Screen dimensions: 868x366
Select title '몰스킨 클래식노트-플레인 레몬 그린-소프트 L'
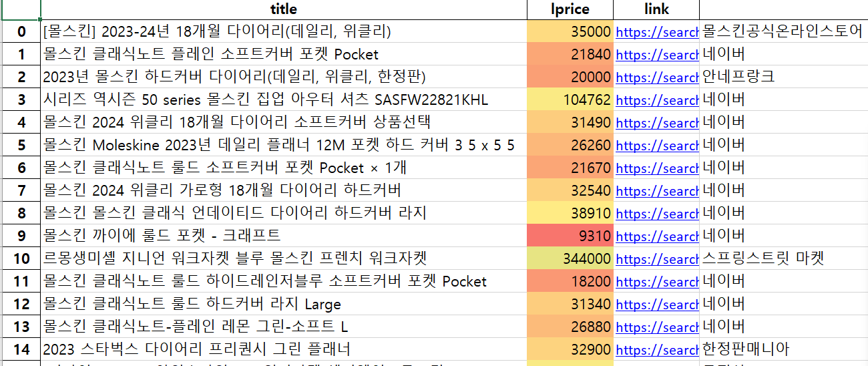tap(284, 327)
